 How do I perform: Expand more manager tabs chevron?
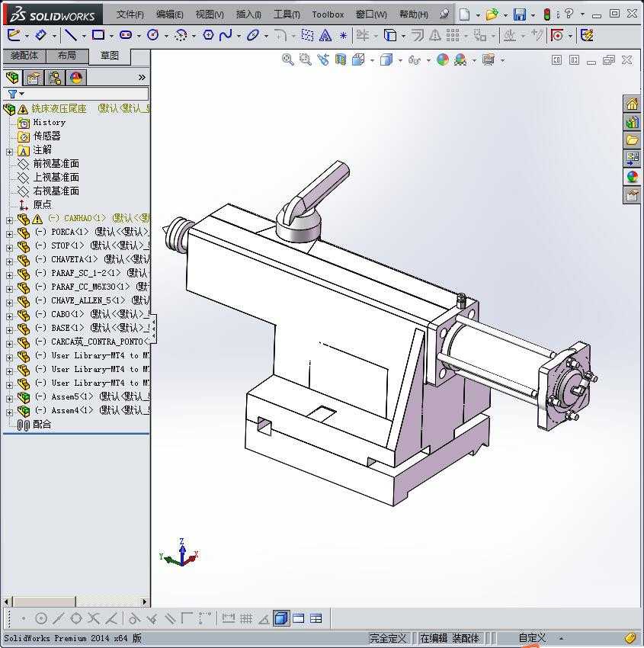[x=142, y=77]
